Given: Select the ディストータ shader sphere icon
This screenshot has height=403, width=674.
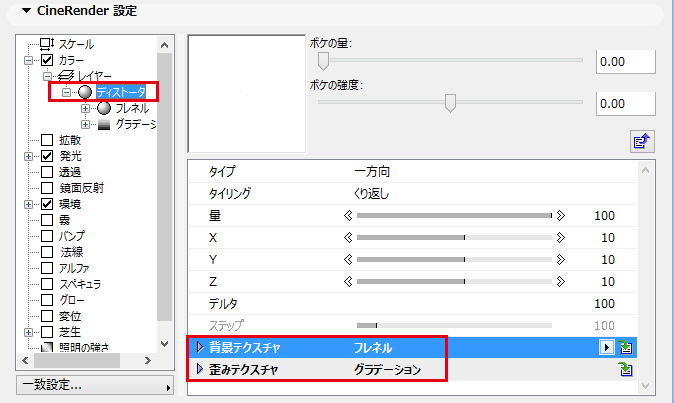Looking at the screenshot, I should (85, 92).
